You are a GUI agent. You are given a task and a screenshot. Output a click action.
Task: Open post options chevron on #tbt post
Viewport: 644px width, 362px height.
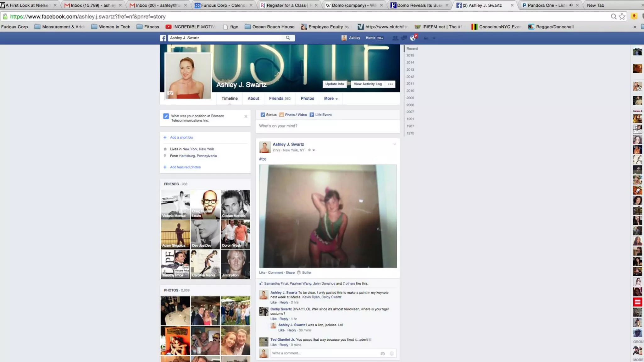coord(394,144)
